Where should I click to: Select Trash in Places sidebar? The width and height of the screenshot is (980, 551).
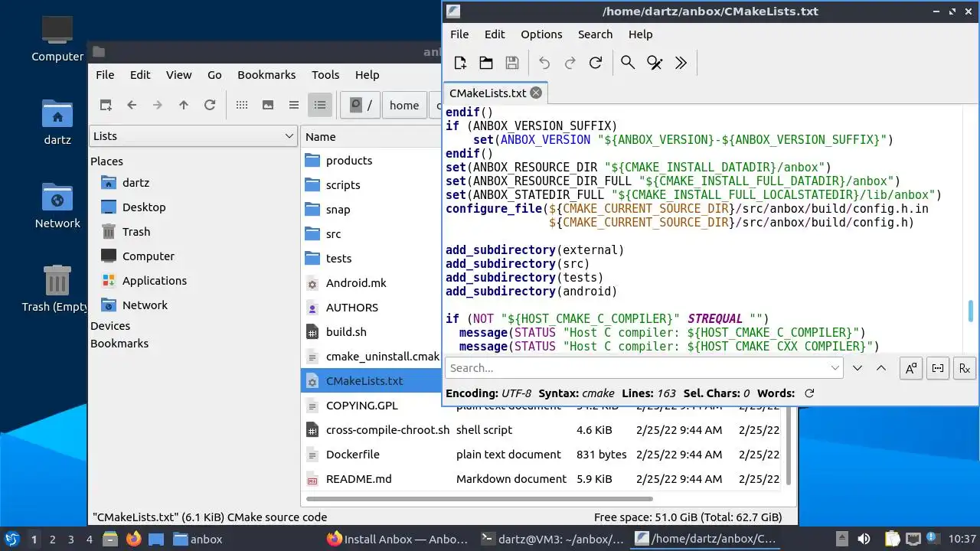(x=136, y=232)
